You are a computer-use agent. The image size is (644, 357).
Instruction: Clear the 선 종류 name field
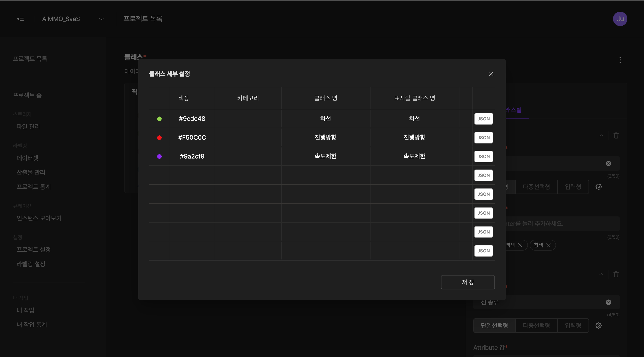[x=609, y=302]
